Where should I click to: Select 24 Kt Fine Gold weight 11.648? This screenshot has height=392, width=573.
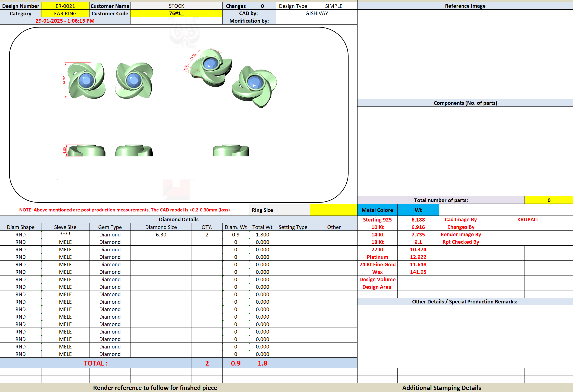coord(418,264)
